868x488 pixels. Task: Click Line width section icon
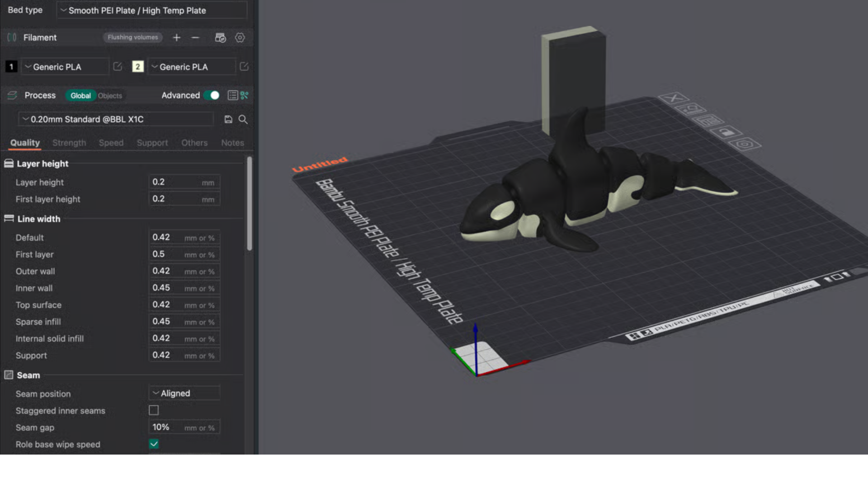(9, 219)
